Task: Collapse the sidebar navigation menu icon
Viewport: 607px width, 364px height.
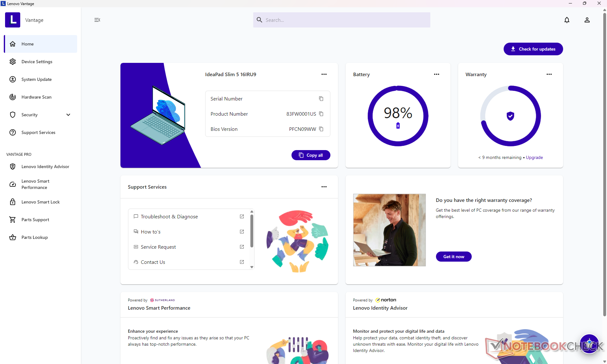Action: tap(97, 20)
